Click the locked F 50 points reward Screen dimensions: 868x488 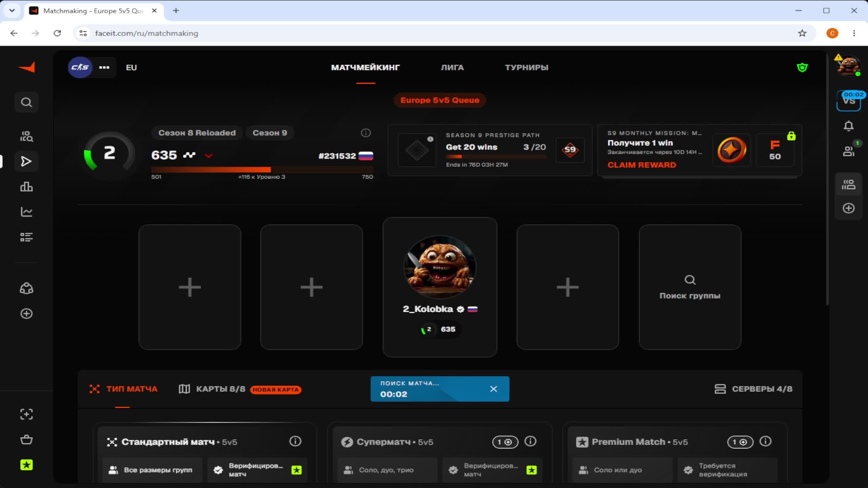(775, 150)
